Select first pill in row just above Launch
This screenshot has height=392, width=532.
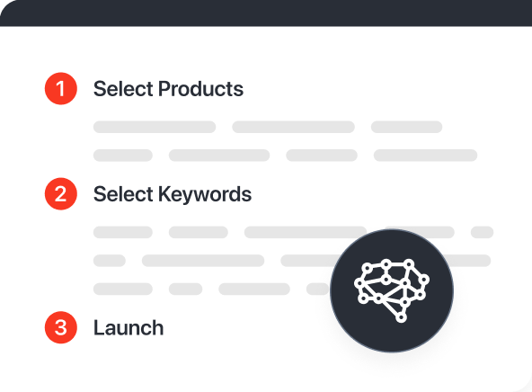click(x=123, y=289)
